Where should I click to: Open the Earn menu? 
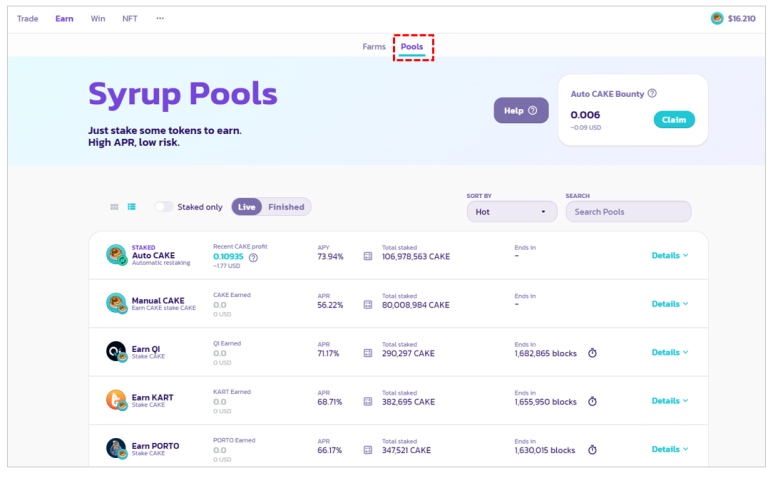point(64,19)
